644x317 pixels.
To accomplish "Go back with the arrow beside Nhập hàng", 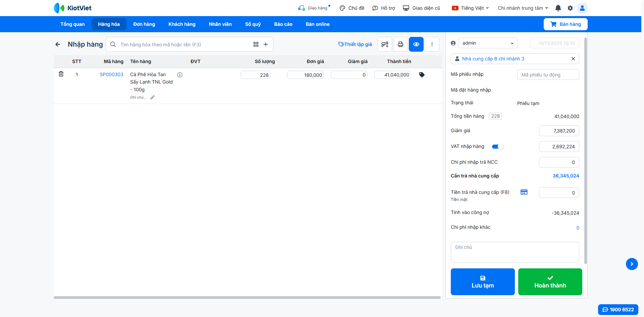I will [x=58, y=44].
